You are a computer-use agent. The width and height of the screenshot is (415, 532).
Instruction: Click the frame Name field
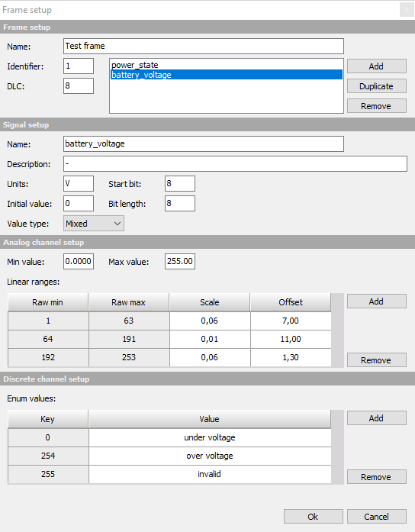pyautogui.click(x=204, y=46)
